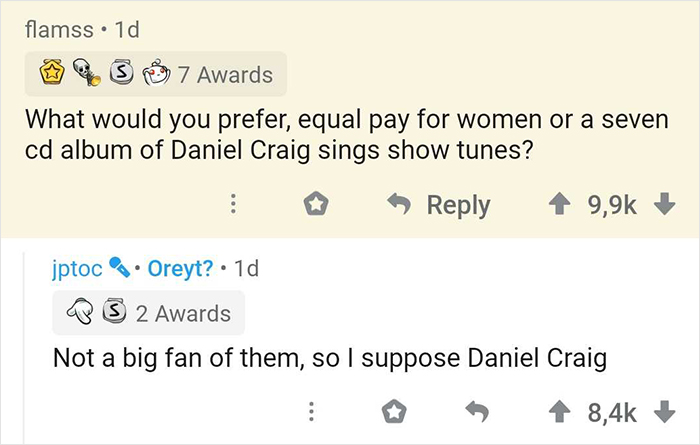Open flamss user profile
Screen dimensions: 700x445
pyautogui.click(x=62, y=31)
